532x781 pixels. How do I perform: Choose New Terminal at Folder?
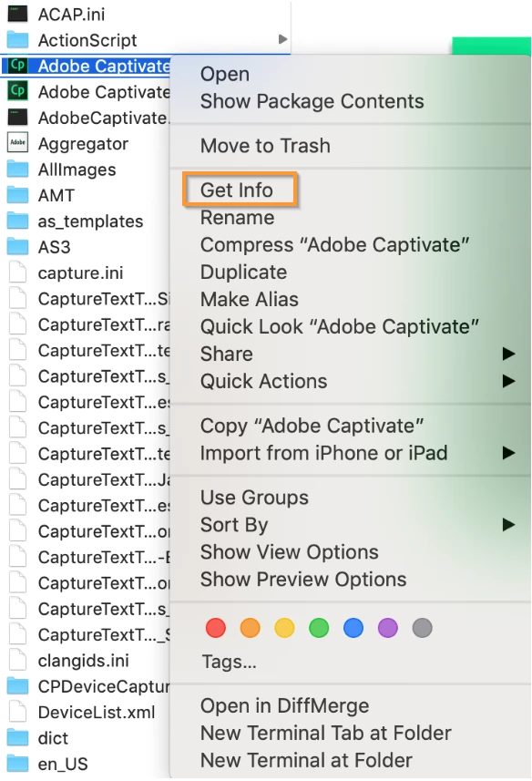click(307, 761)
